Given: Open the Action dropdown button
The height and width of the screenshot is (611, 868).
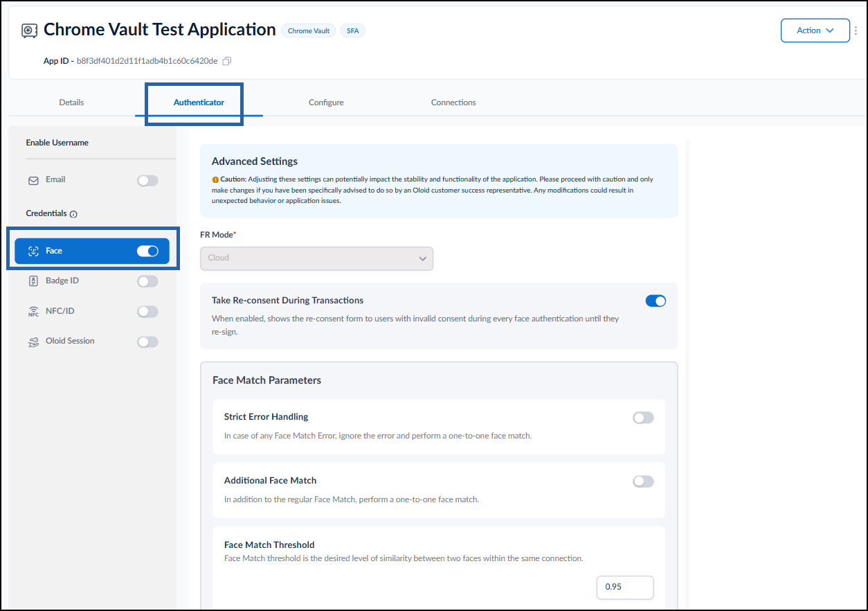Looking at the screenshot, I should [x=815, y=30].
